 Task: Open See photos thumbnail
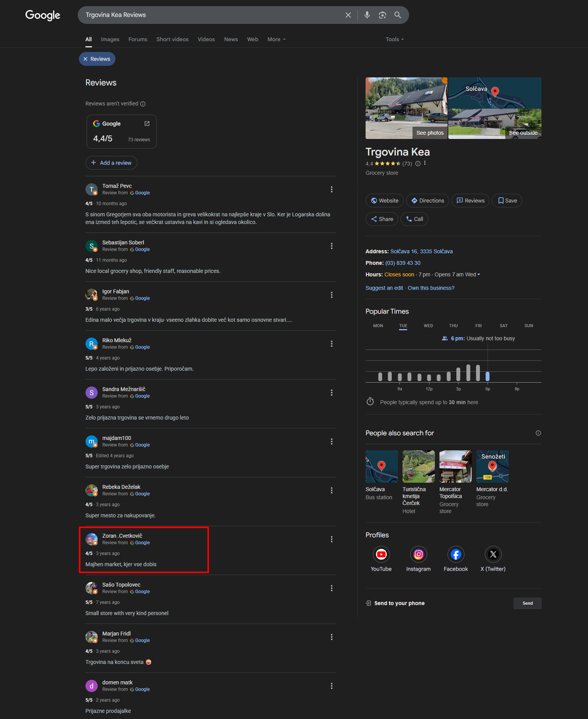coord(406,108)
